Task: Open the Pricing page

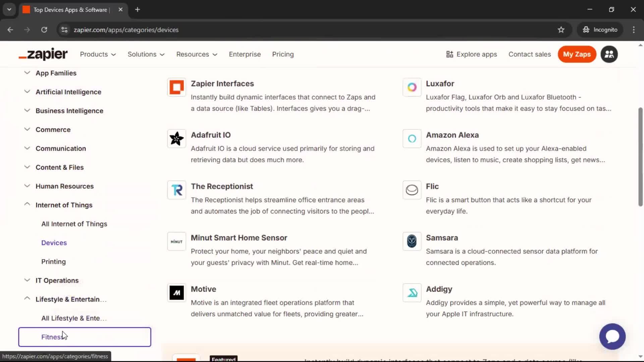Action: coord(283,54)
